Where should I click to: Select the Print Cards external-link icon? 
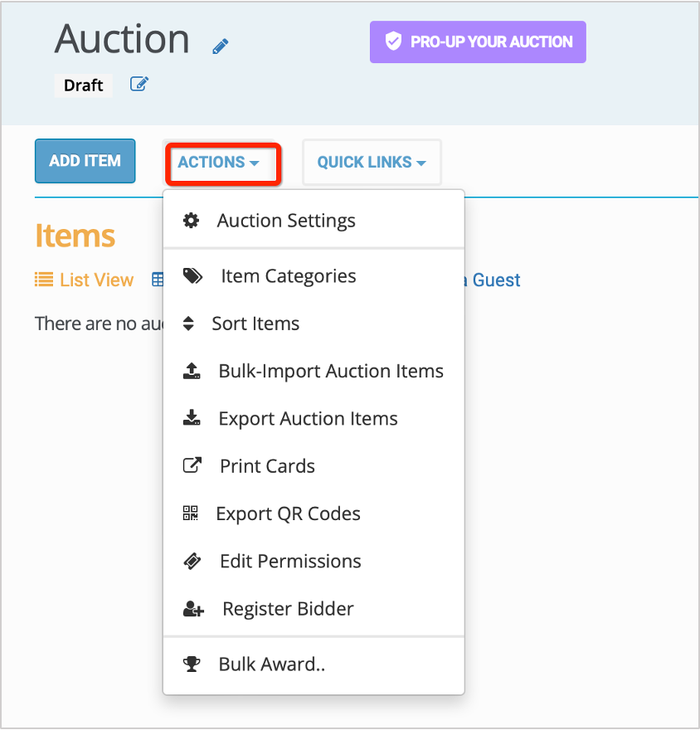192,465
